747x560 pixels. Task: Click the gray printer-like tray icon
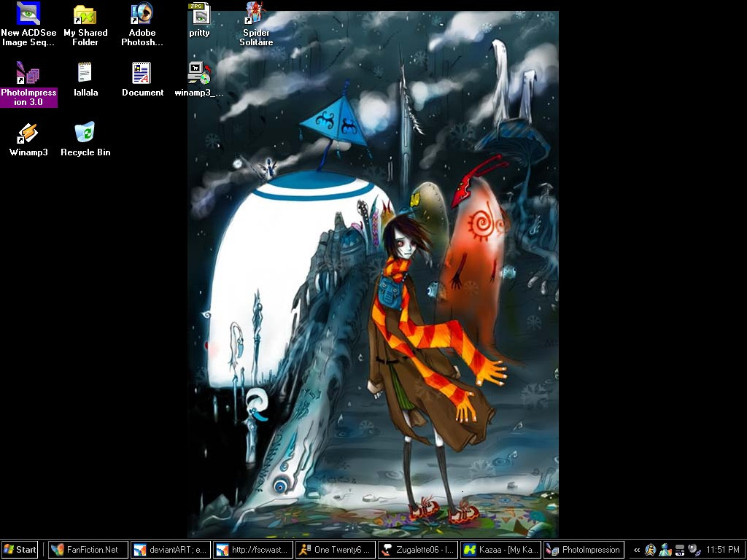[680, 550]
